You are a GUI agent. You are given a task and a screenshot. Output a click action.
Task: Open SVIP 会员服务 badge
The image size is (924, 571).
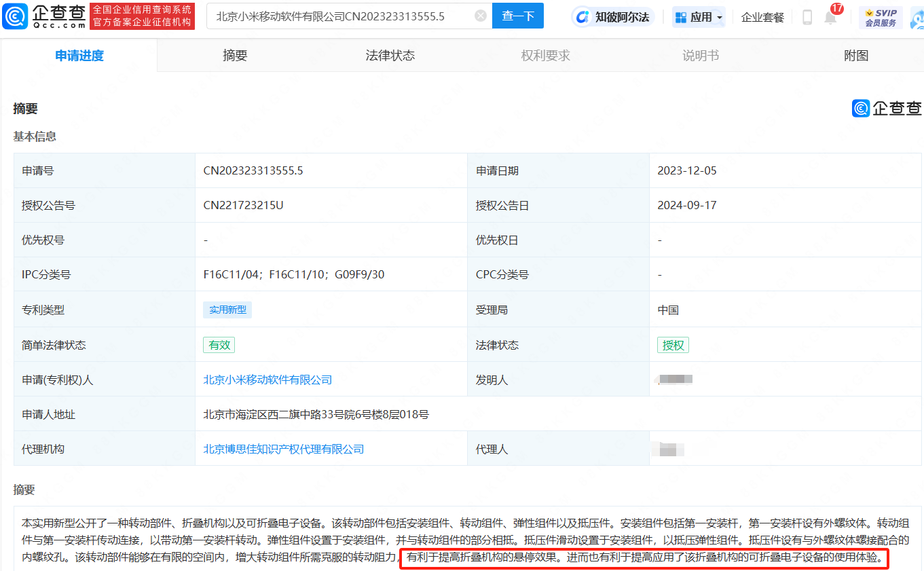pyautogui.click(x=881, y=18)
